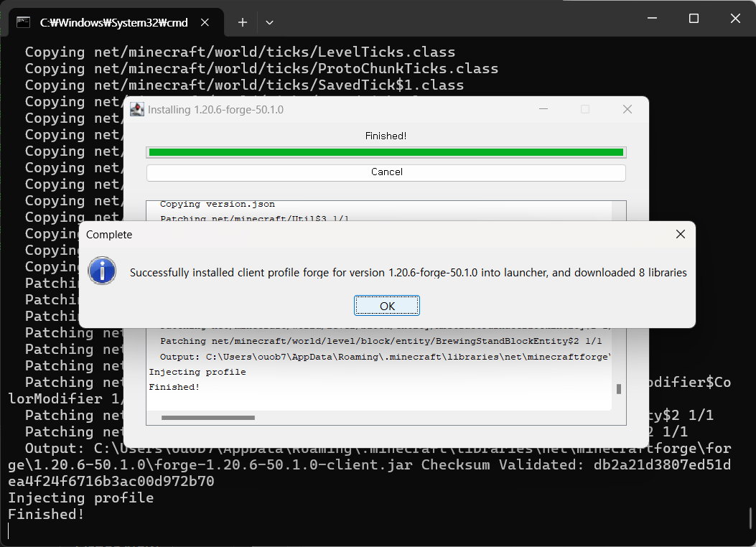Click the SavedTick$1.class line in terminal
The image size is (756, 547).
pos(244,85)
